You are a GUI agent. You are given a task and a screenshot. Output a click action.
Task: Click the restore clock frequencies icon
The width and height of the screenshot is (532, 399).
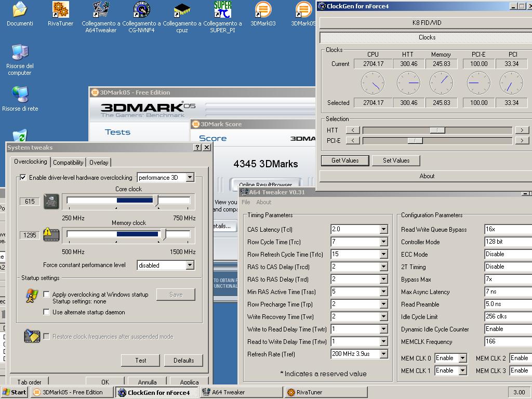tap(32, 336)
